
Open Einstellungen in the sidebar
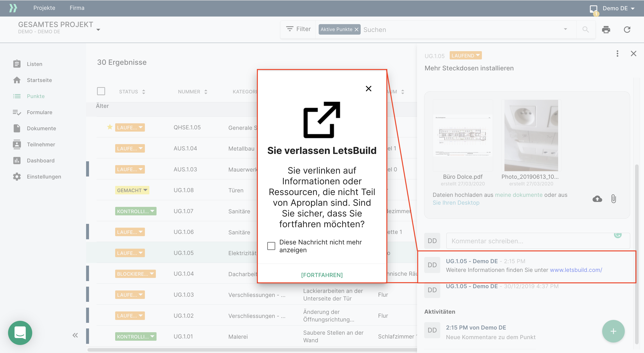[x=37, y=177]
